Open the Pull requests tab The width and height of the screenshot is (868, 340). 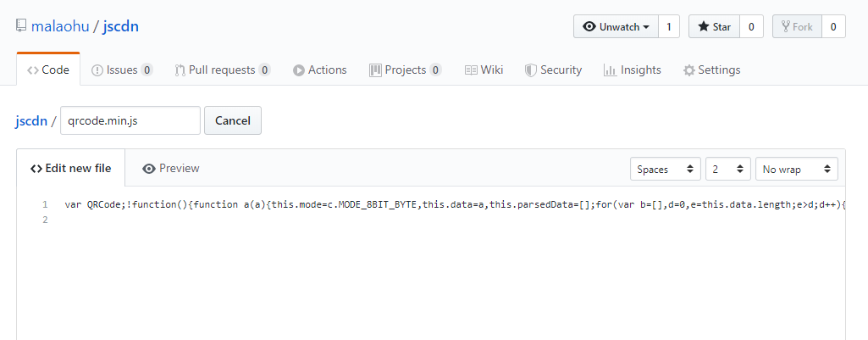click(x=223, y=70)
